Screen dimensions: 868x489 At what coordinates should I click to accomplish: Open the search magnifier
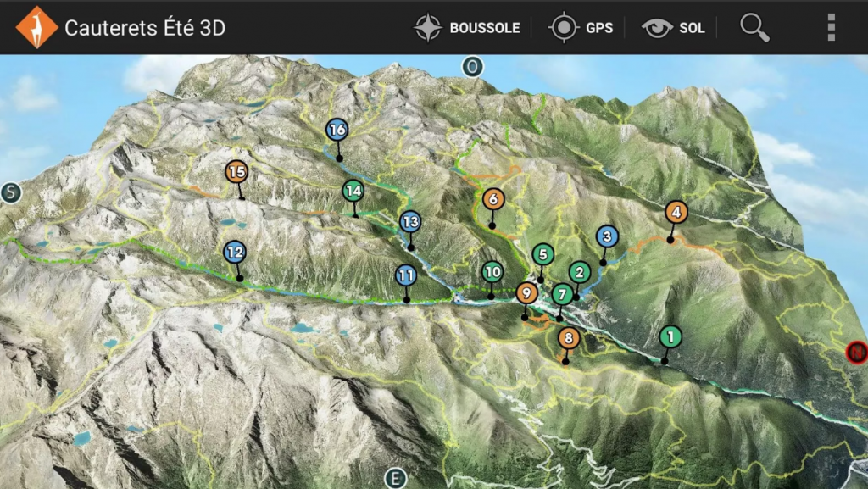754,27
